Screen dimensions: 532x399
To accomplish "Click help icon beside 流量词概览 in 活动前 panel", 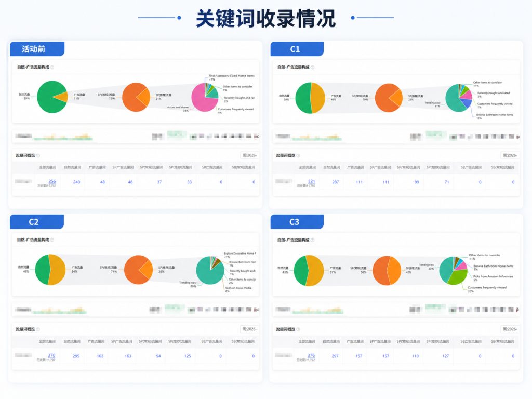I will (38, 155).
